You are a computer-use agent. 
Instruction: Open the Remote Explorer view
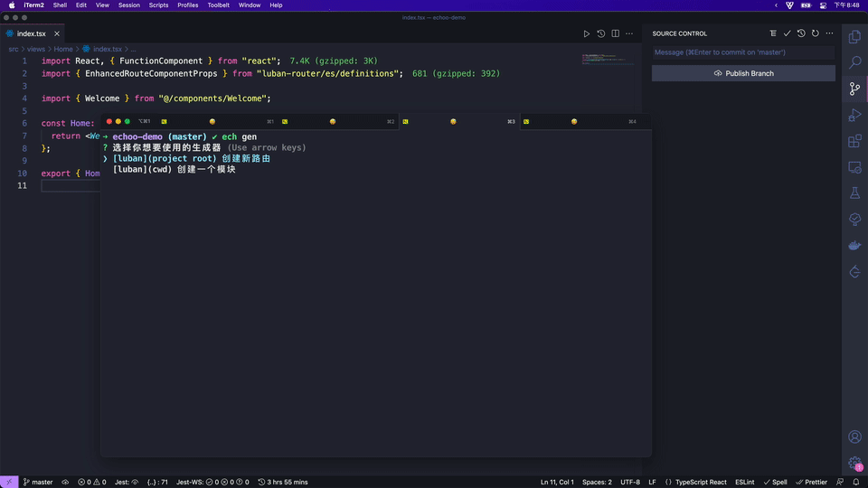pos(854,167)
